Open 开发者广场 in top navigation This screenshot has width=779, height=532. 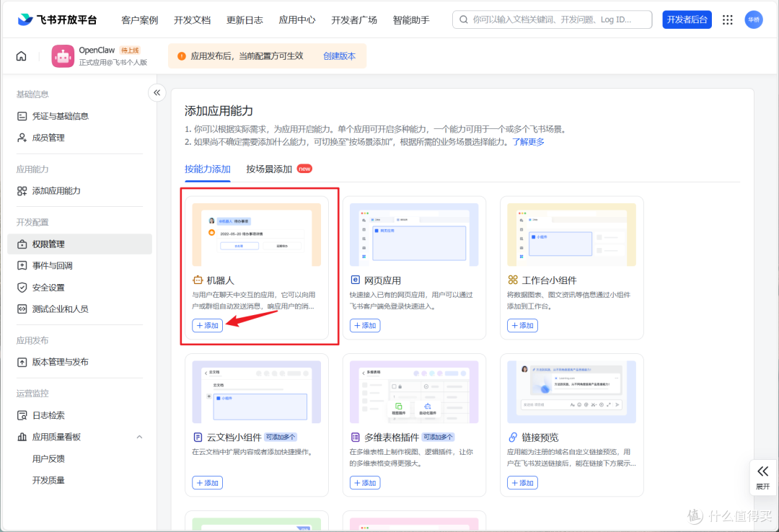tap(354, 20)
